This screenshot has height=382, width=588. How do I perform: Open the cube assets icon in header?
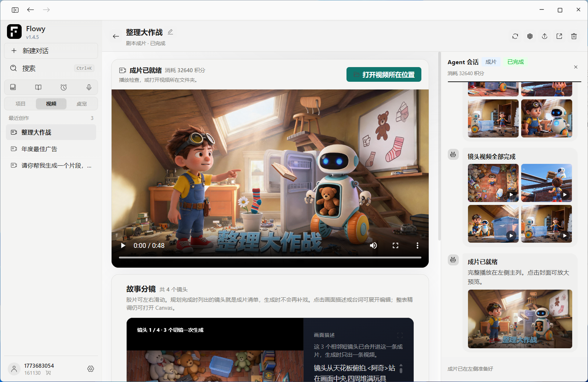tap(530, 36)
